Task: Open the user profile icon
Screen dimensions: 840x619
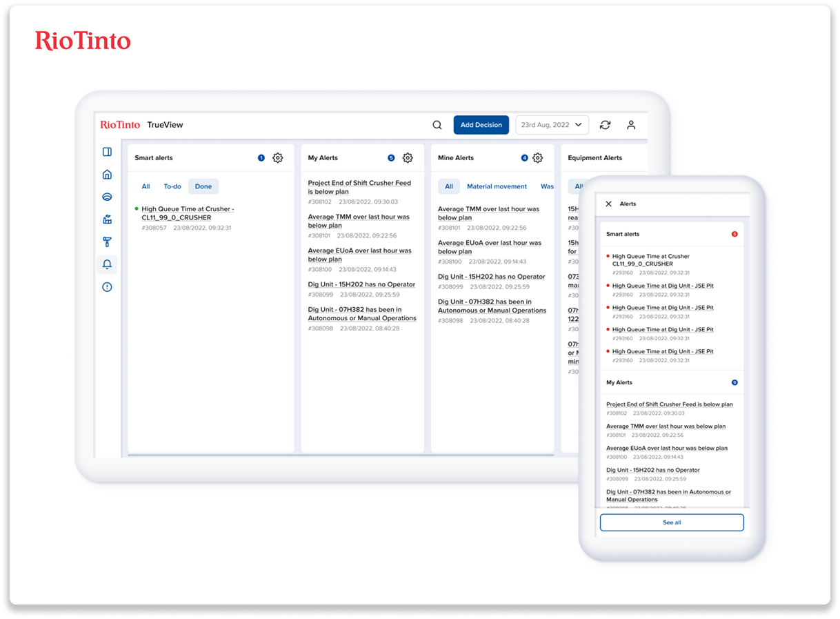Action: (x=631, y=125)
